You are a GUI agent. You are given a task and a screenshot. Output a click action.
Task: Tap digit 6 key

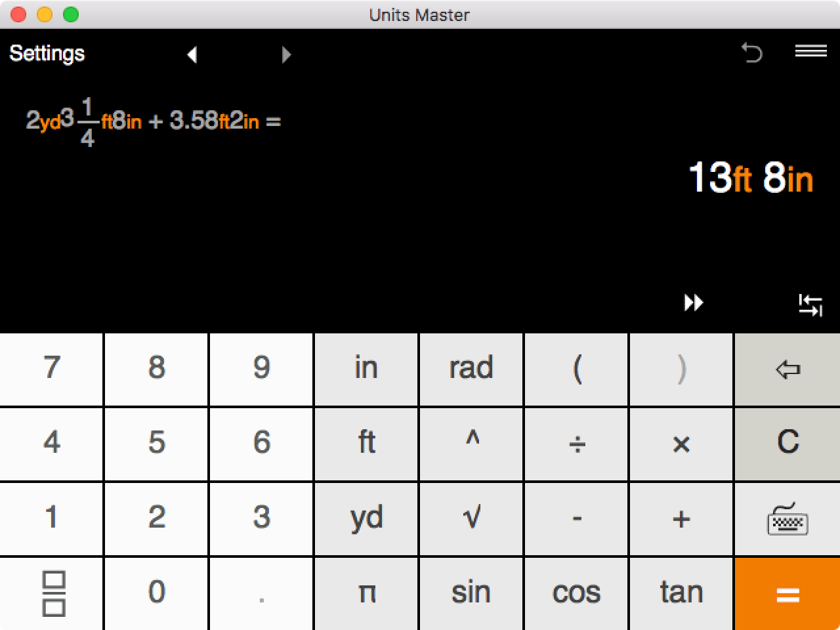pos(261,444)
